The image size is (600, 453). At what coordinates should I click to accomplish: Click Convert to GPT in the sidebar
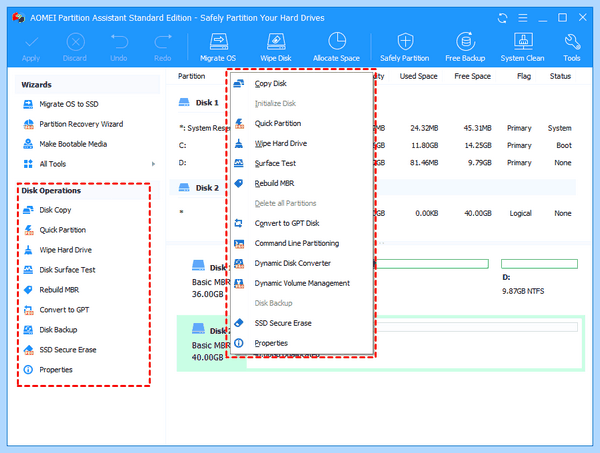click(x=64, y=310)
